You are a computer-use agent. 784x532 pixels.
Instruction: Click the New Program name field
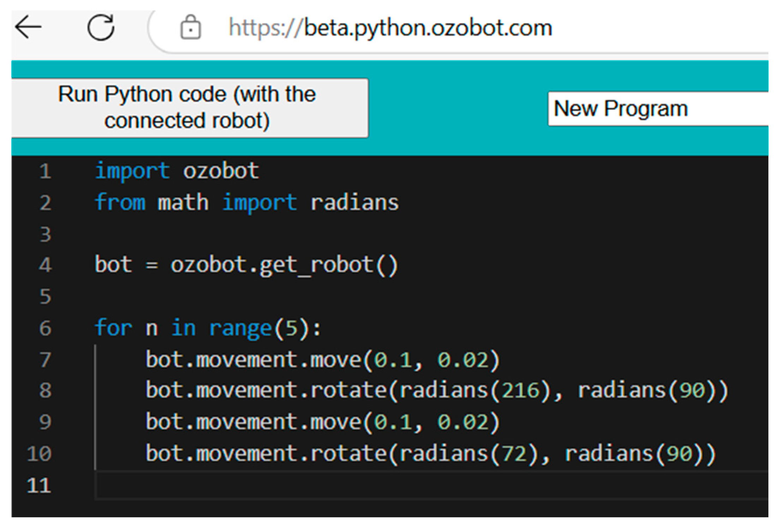pyautogui.click(x=657, y=109)
